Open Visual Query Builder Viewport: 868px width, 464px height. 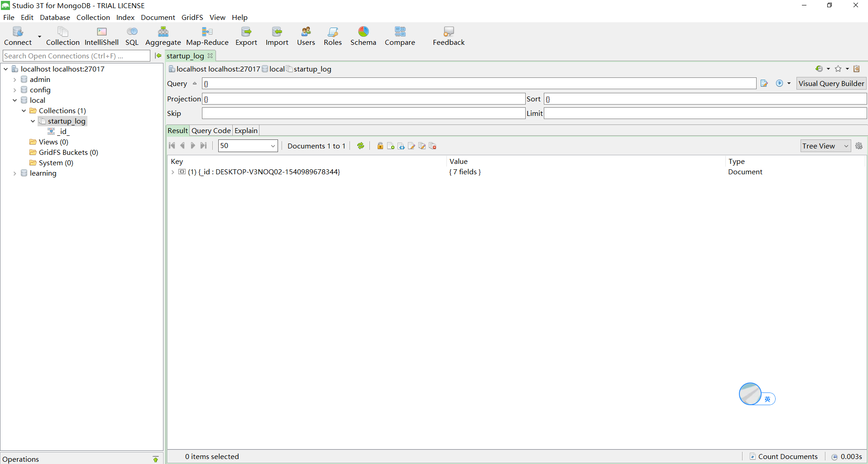tap(831, 83)
